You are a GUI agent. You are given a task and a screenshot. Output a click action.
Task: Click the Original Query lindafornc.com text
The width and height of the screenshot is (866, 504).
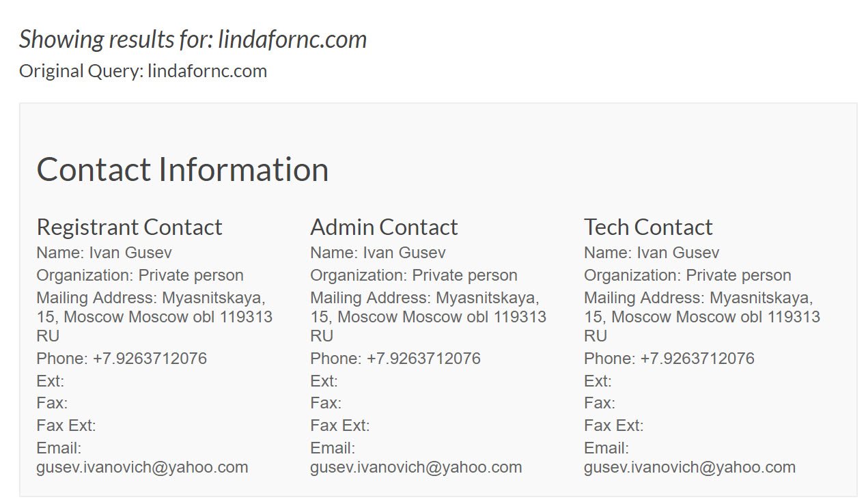pyautogui.click(x=143, y=71)
